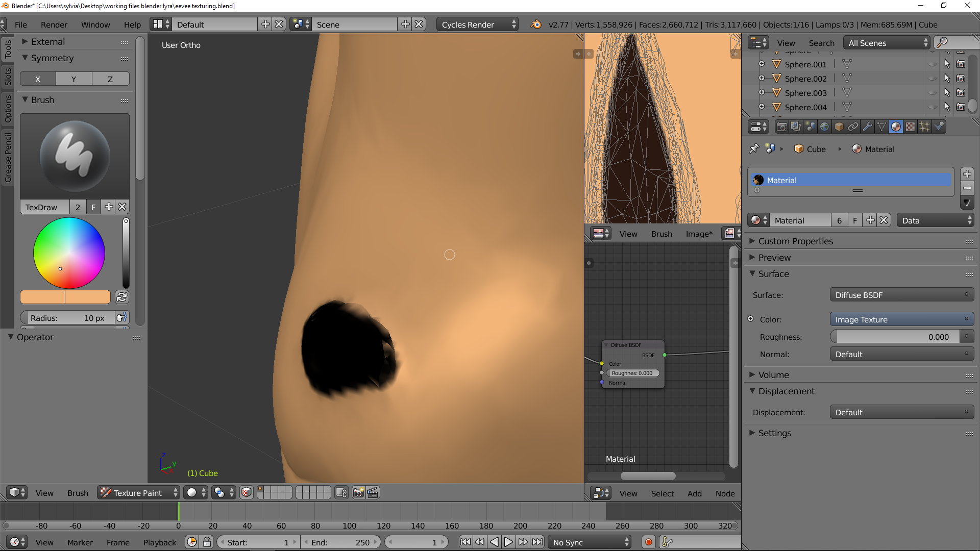Open the Cycles Render engine dropdown
This screenshot has height=551, width=980.
(x=477, y=24)
